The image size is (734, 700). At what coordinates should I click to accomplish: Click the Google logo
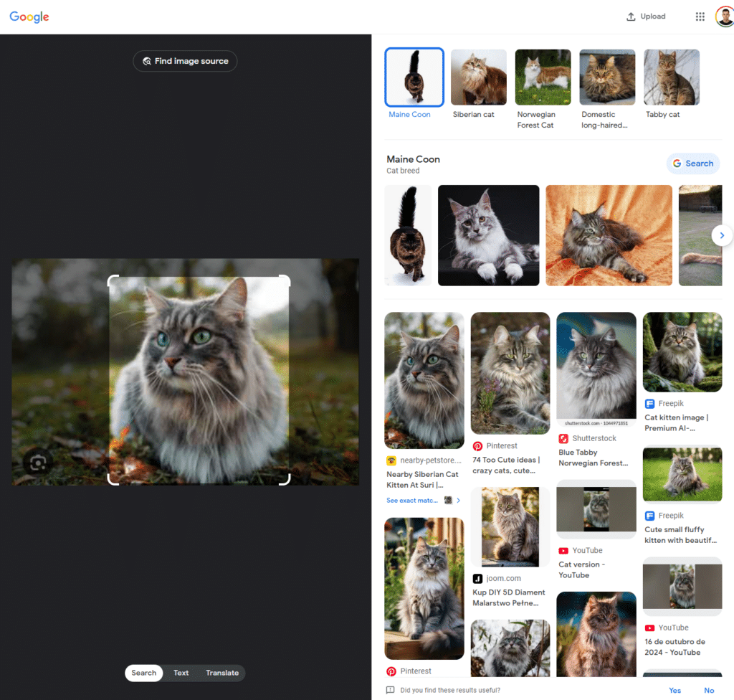coord(29,17)
